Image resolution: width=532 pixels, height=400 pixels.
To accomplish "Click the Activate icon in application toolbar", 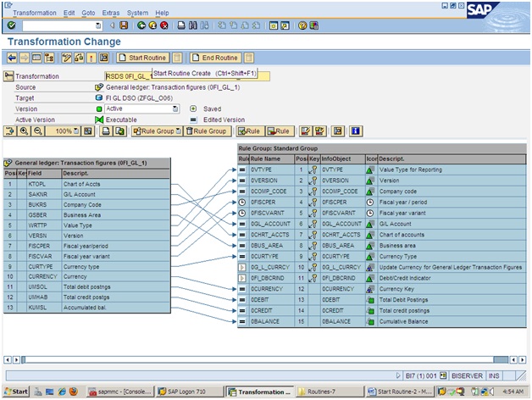I will (91, 58).
